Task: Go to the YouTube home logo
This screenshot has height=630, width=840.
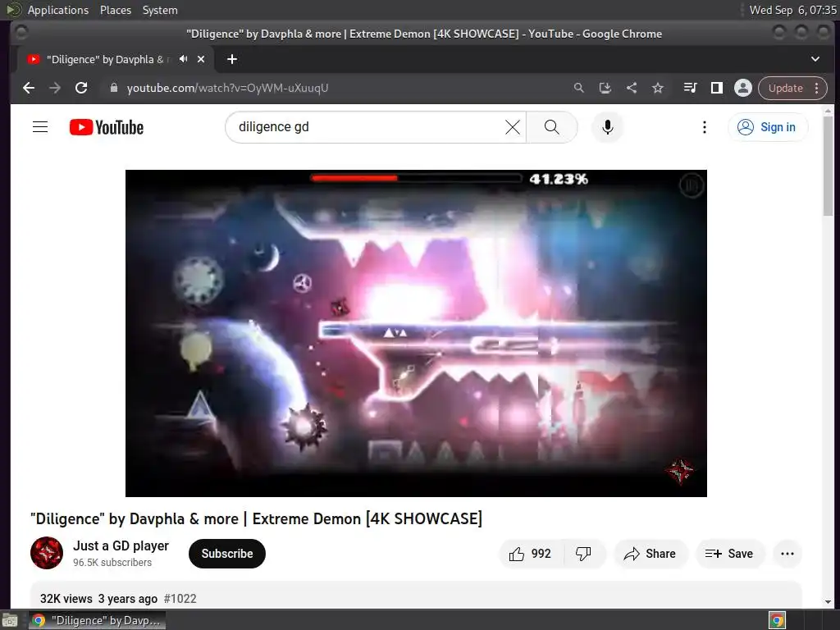Action: 106,127
